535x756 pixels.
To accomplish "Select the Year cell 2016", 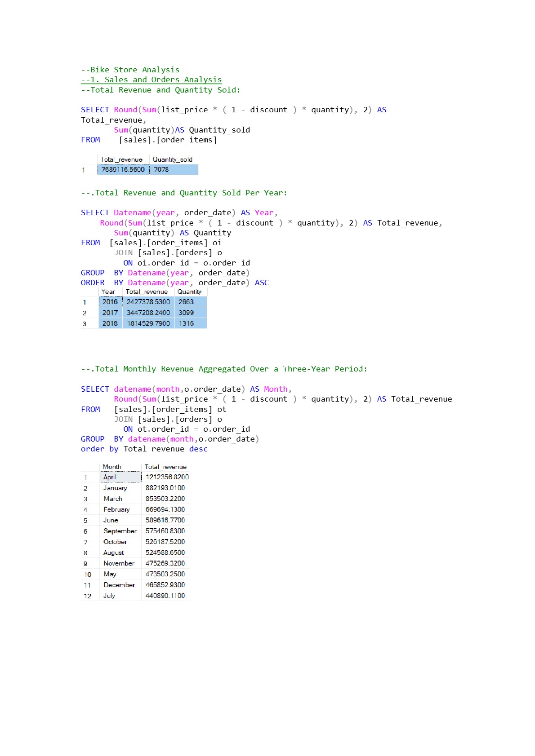I will coord(110,302).
